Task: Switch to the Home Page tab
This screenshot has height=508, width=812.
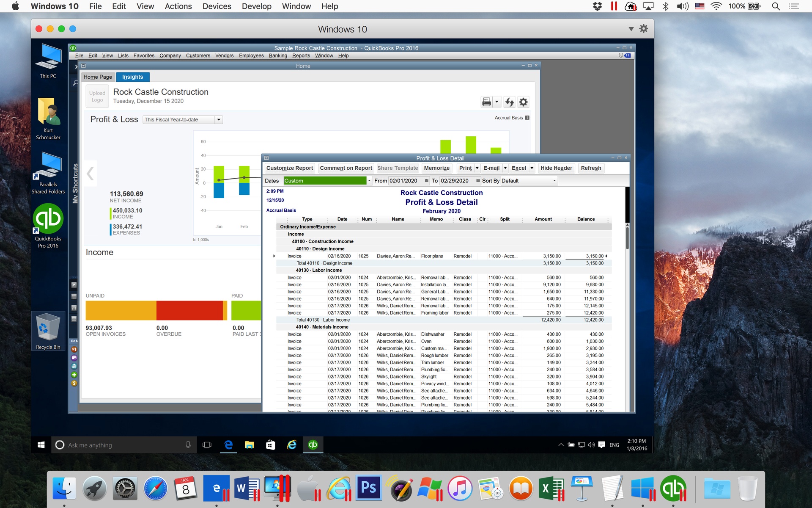Action: click(98, 77)
